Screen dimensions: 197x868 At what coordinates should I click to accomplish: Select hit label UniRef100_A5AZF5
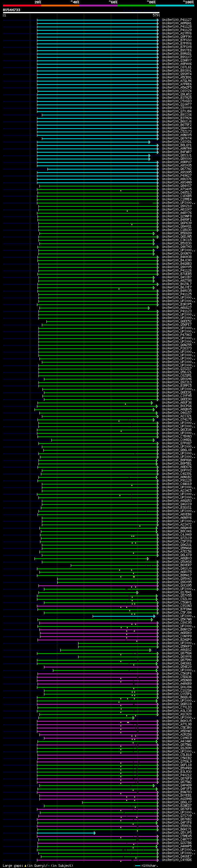click(177, 87)
